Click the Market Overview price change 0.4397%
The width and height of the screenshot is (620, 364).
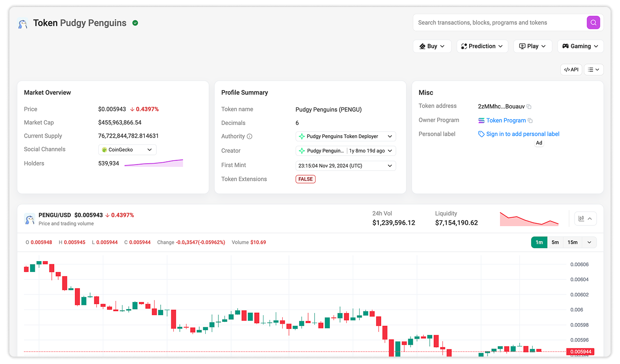144,109
